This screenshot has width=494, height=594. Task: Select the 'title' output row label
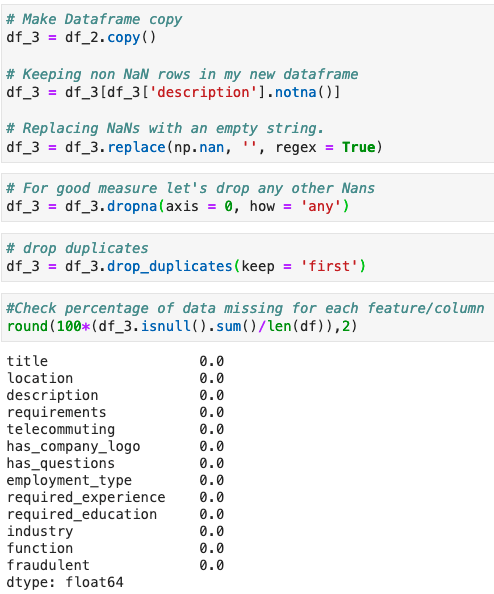[x=27, y=361]
